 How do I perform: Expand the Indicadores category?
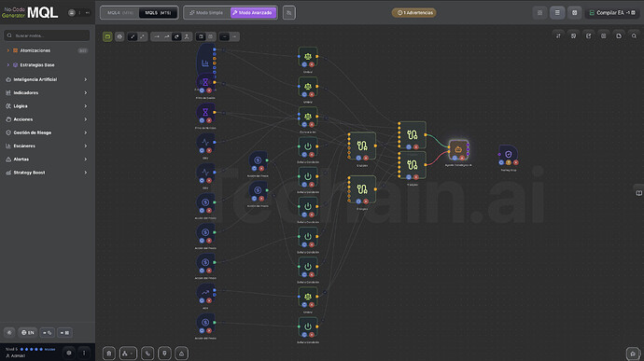coord(47,93)
